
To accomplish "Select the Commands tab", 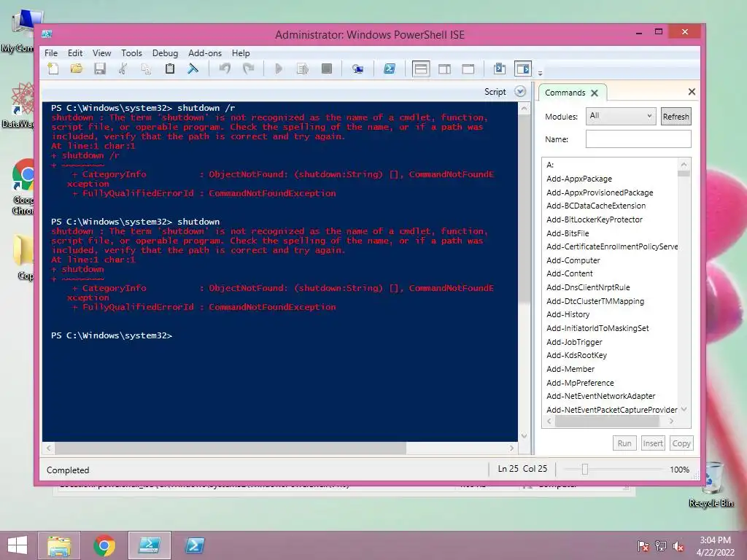I will pos(565,93).
